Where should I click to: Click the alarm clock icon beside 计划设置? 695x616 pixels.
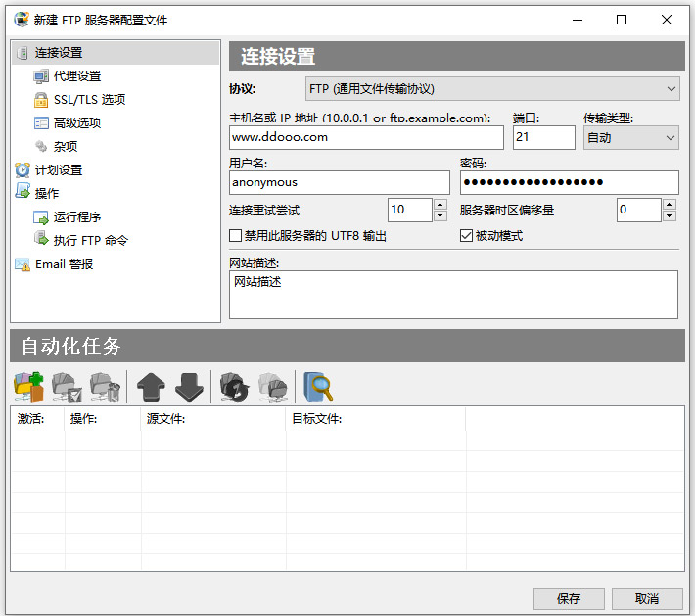(23, 169)
